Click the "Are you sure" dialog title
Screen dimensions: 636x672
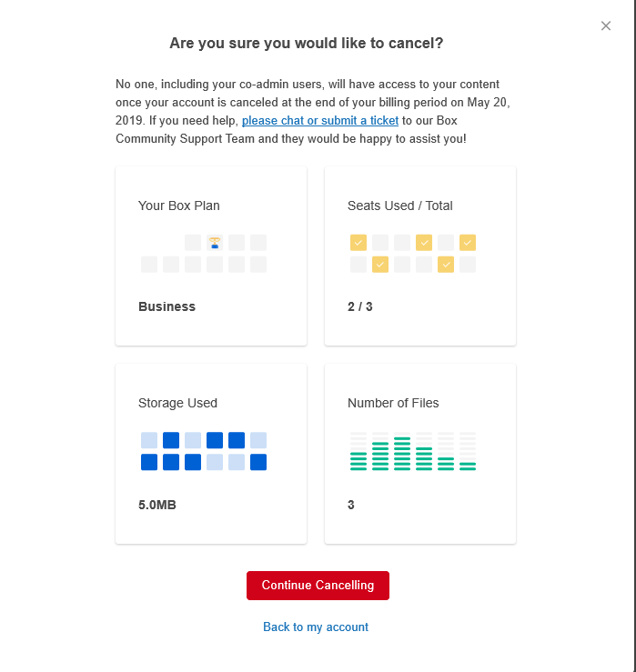(x=307, y=43)
